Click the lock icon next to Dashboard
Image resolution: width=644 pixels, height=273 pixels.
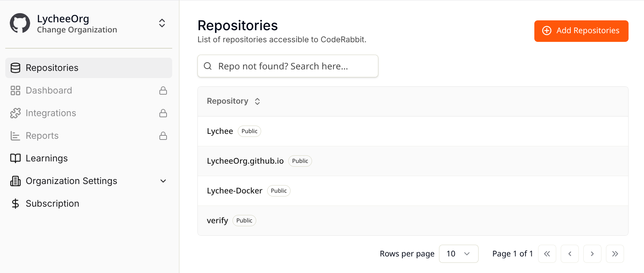coord(163,90)
